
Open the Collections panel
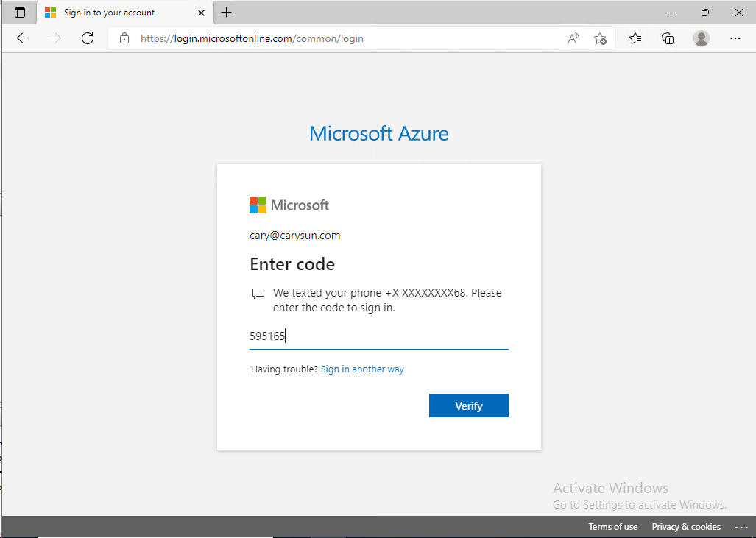pos(668,38)
